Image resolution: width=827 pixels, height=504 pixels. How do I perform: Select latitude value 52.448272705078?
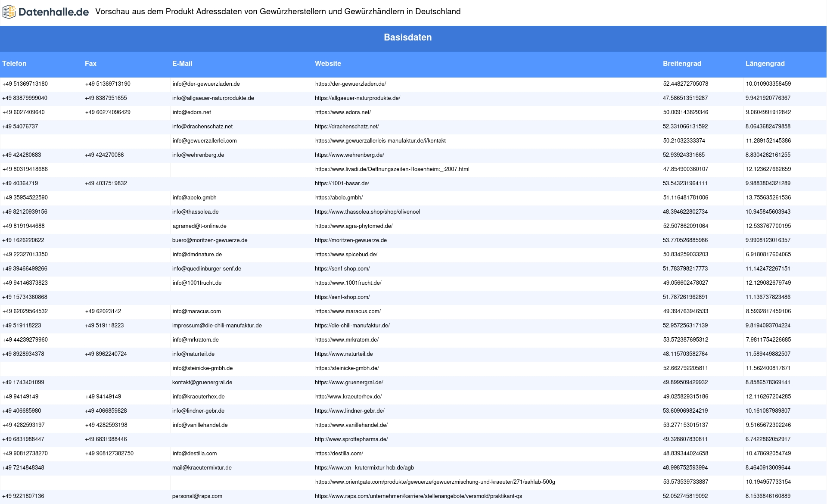(686, 84)
